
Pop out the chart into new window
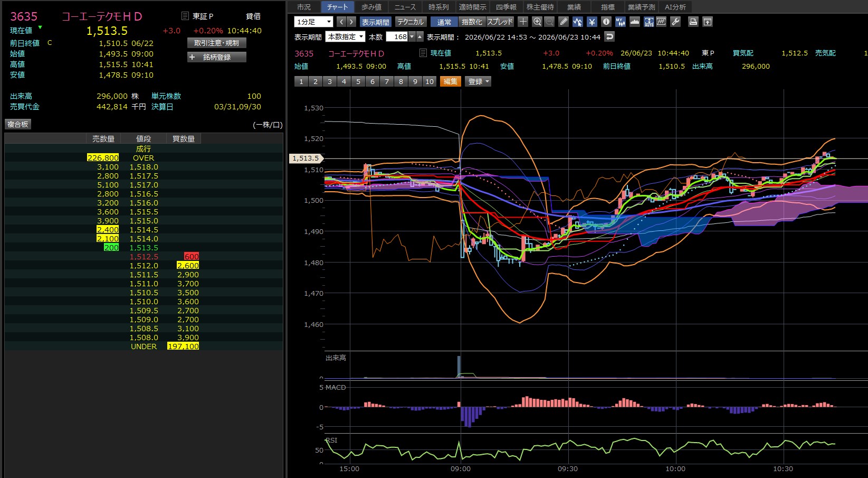[x=708, y=22]
